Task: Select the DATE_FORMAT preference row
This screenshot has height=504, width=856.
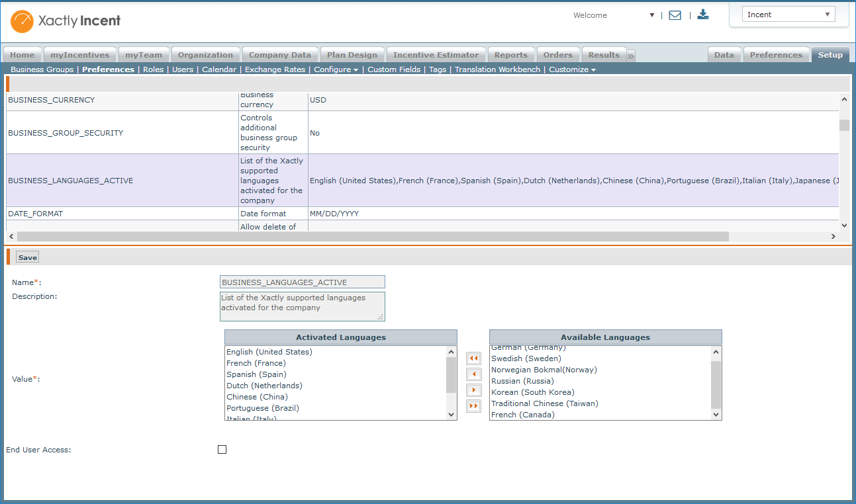Action: (x=35, y=214)
